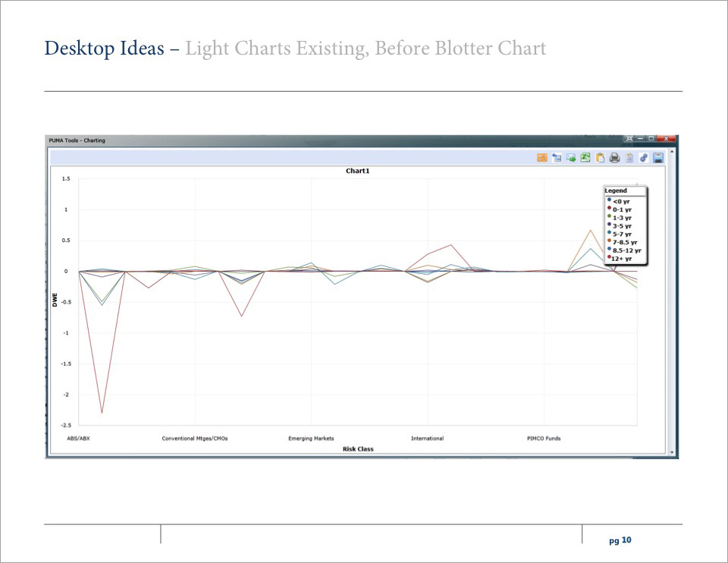This screenshot has height=563, width=728.
Task: Save chart with the floppy disk icon
Action: pyautogui.click(x=658, y=158)
